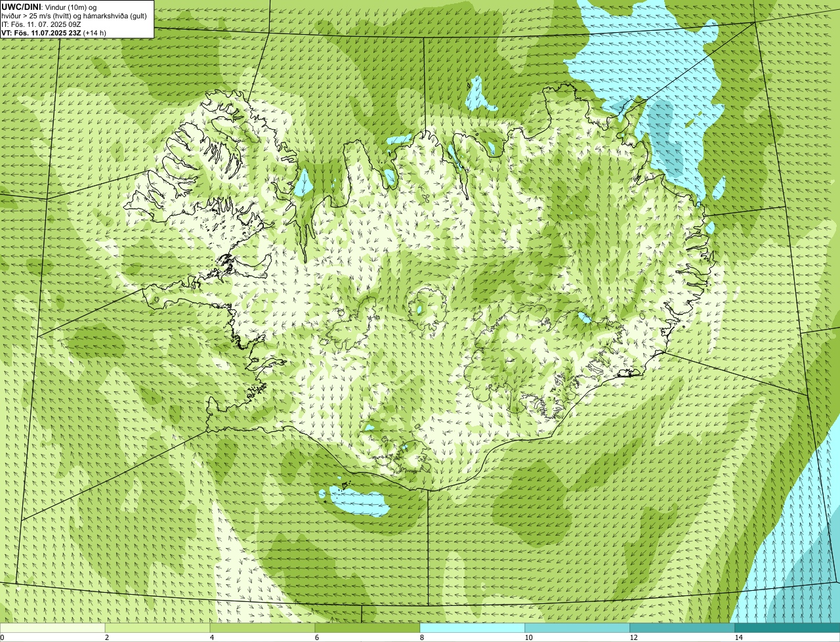Click the '2' label on the color scale

106,637
